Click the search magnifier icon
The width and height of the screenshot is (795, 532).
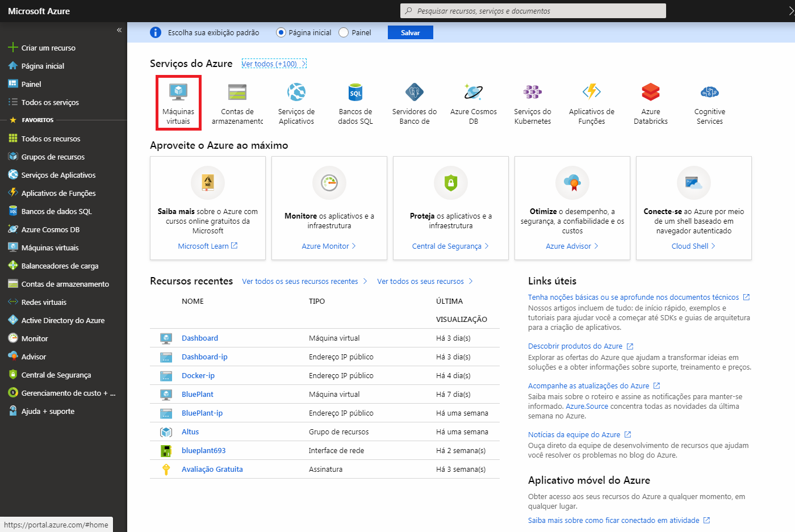[408, 11]
